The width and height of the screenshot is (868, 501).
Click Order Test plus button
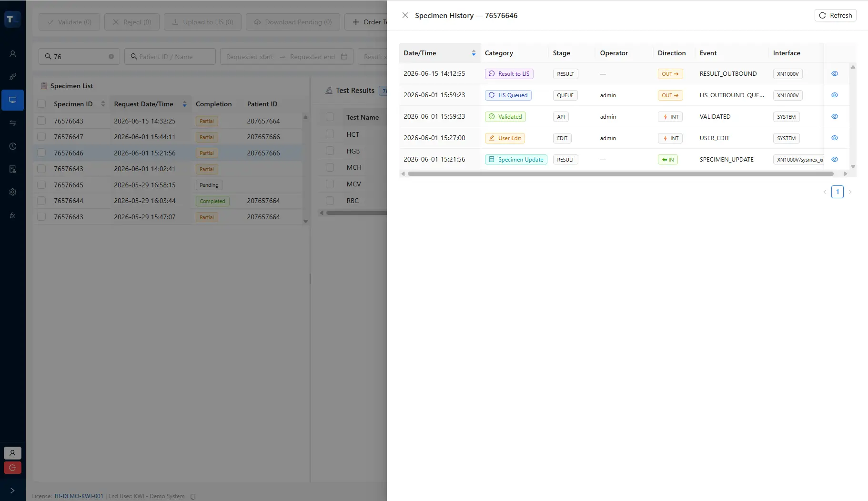[366, 22]
